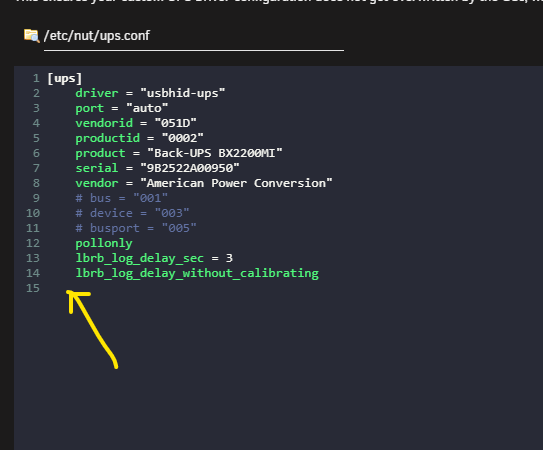Click the commented device = "003" line

[x=132, y=213]
